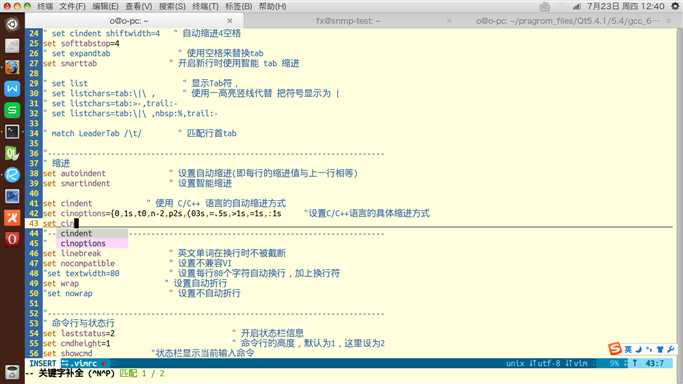The image size is (683, 384).
Task: Switch to the fx@snmp-test terminal tab
Action: pos(348,20)
